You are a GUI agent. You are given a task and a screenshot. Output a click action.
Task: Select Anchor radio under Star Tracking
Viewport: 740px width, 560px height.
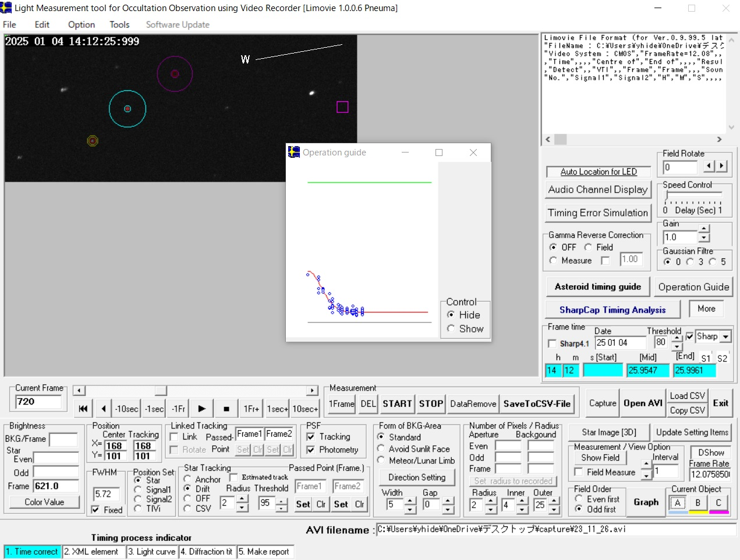(187, 479)
